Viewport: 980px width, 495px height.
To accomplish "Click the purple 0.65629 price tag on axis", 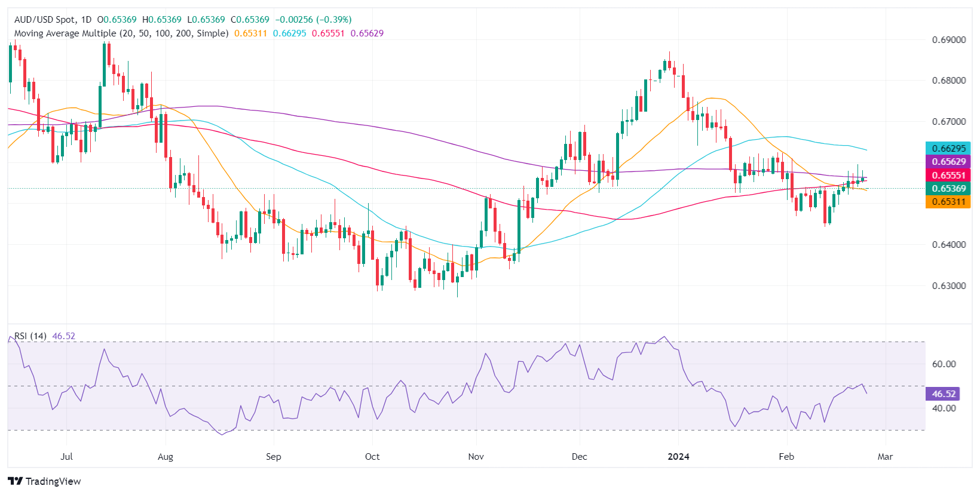I will pyautogui.click(x=948, y=162).
